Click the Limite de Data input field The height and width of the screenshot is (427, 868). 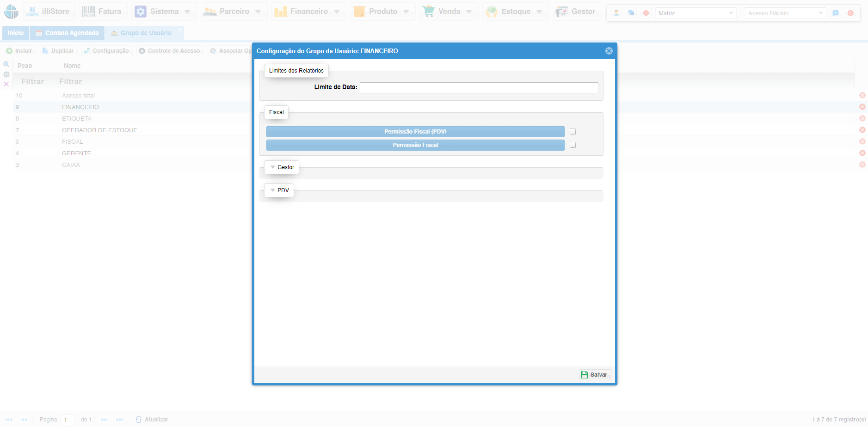coord(479,88)
